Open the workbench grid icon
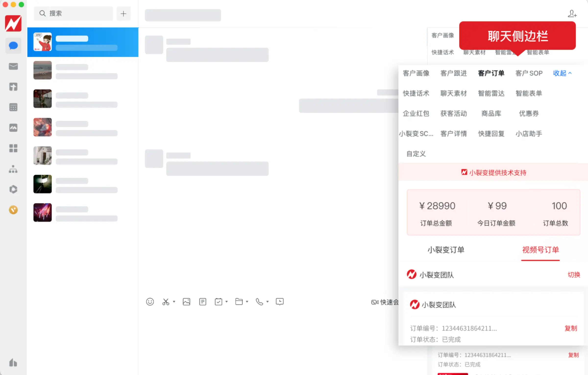The width and height of the screenshot is (588, 375). 13,148
